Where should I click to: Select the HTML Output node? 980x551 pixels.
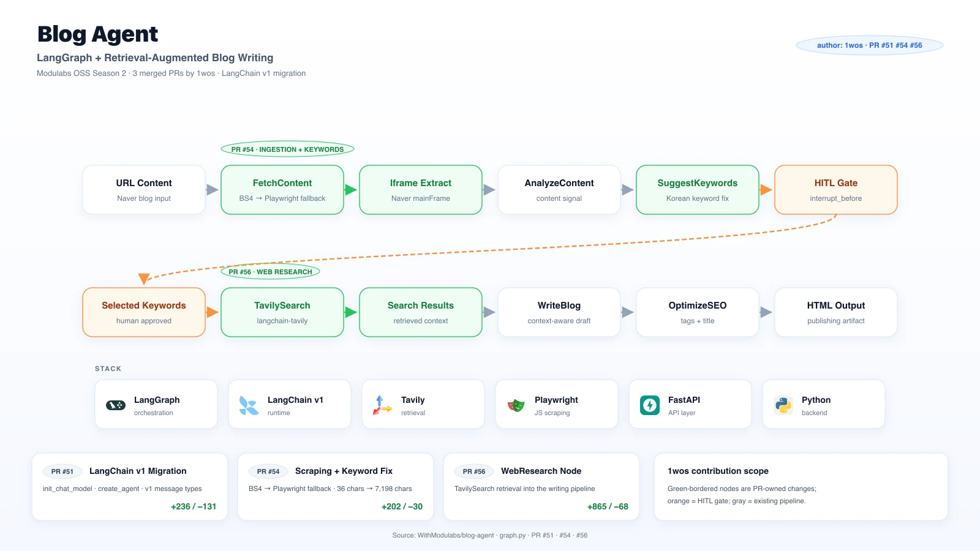pyautogui.click(x=836, y=312)
